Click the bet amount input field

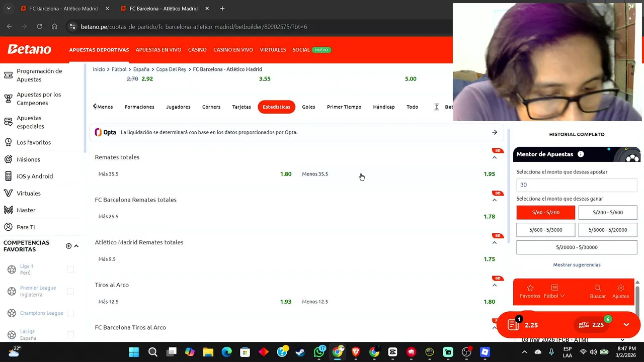pos(577,185)
